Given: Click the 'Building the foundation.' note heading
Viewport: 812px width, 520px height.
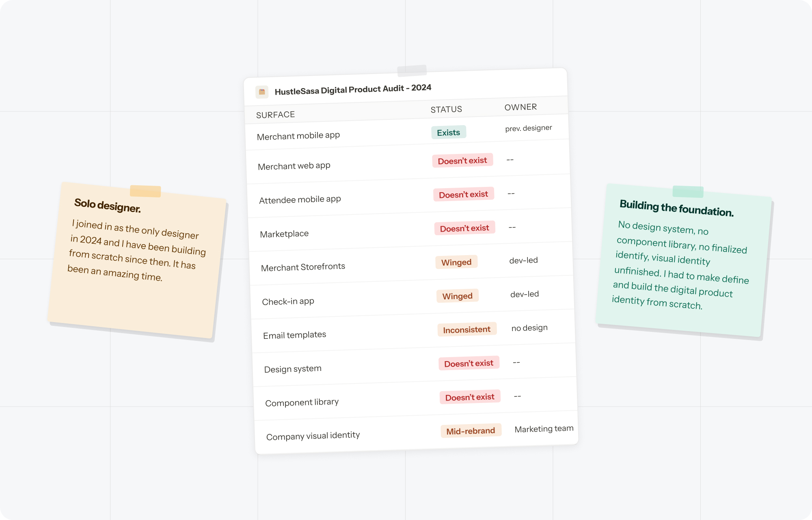Looking at the screenshot, I should pos(677,208).
